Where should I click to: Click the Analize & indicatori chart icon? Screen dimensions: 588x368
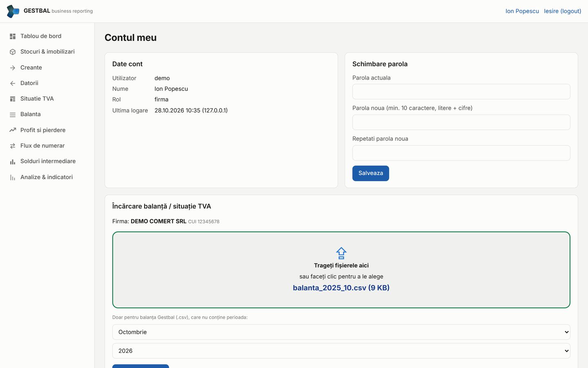click(x=13, y=177)
